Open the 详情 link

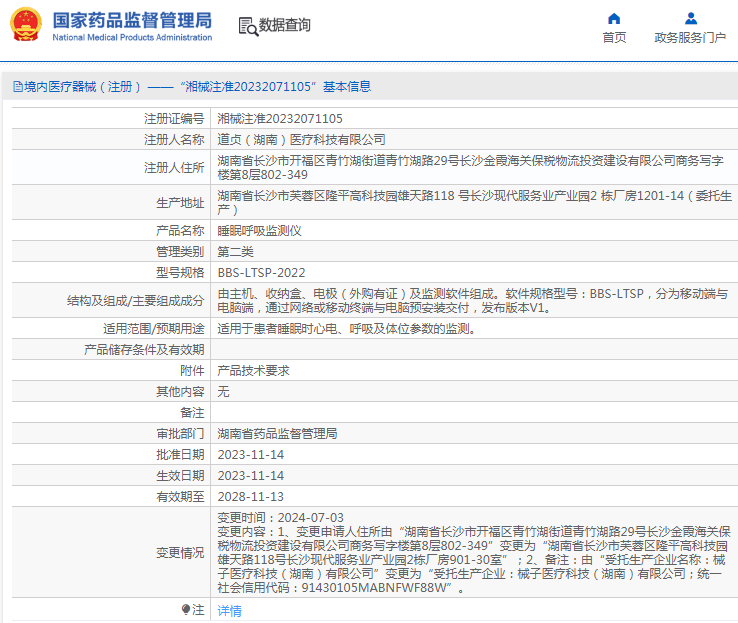(x=230, y=610)
